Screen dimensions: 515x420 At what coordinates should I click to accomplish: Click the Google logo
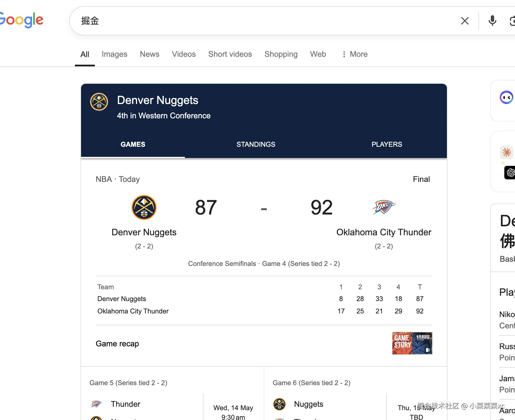tap(22, 20)
